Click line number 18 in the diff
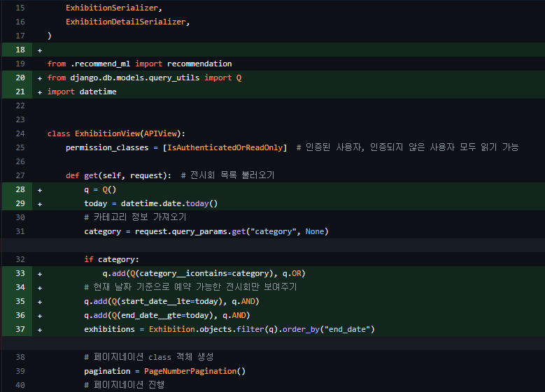This screenshot has width=545, height=392. pos(20,50)
